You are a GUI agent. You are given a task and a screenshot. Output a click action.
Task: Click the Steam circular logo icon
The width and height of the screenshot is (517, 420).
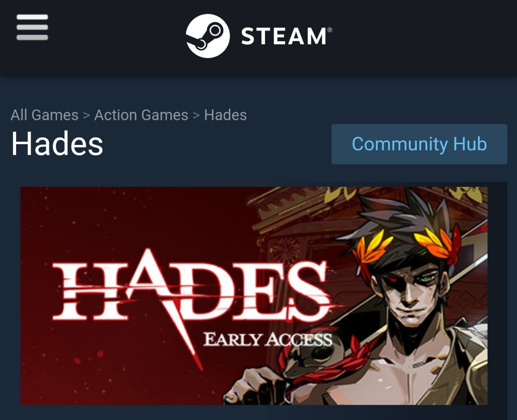click(x=208, y=36)
